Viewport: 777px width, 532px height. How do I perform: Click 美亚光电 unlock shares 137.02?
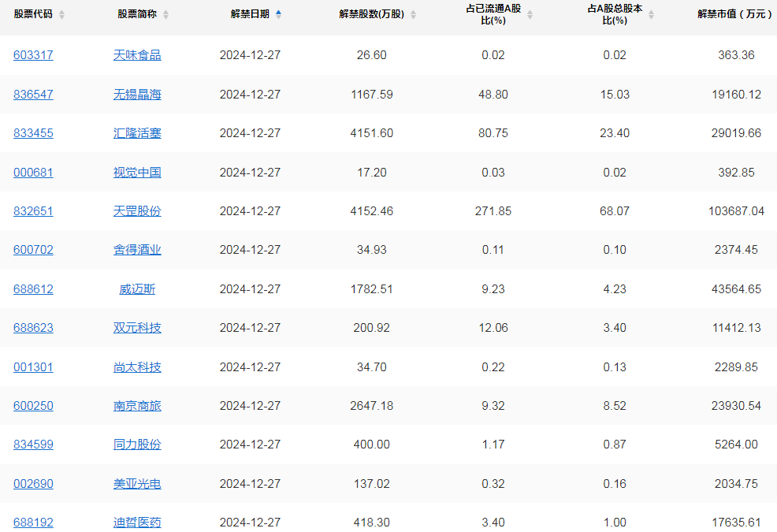coord(372,483)
